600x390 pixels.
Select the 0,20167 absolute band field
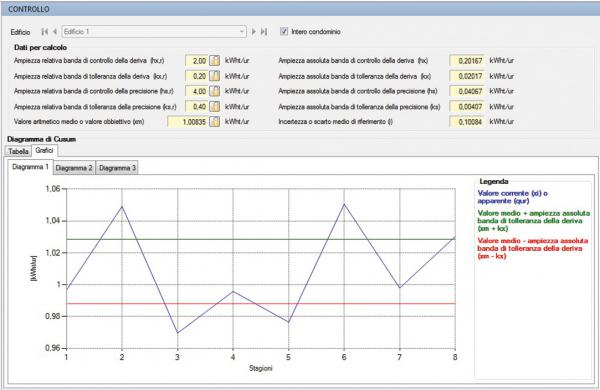[467, 60]
